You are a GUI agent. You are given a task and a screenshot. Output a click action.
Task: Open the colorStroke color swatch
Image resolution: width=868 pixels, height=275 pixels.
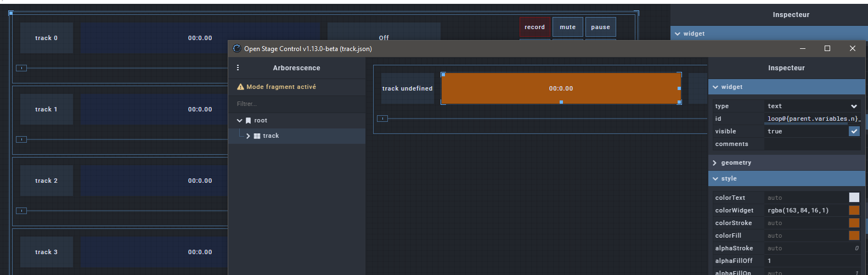click(854, 223)
